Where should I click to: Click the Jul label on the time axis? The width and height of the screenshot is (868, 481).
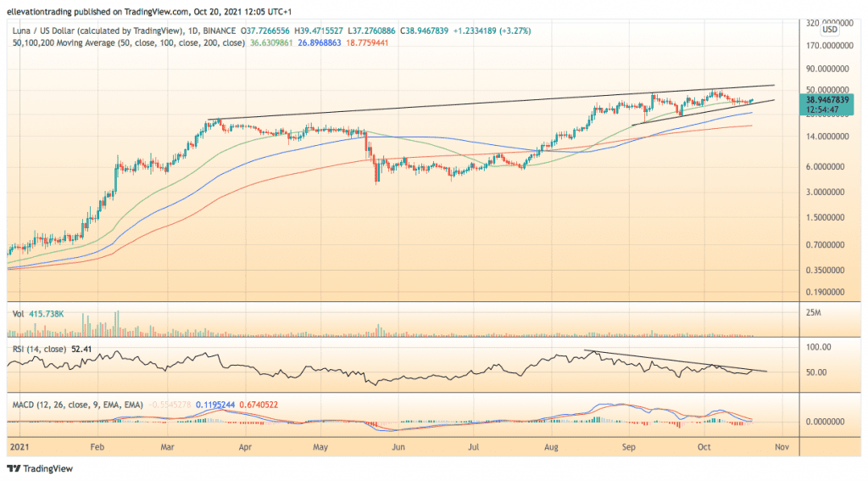[x=473, y=446]
